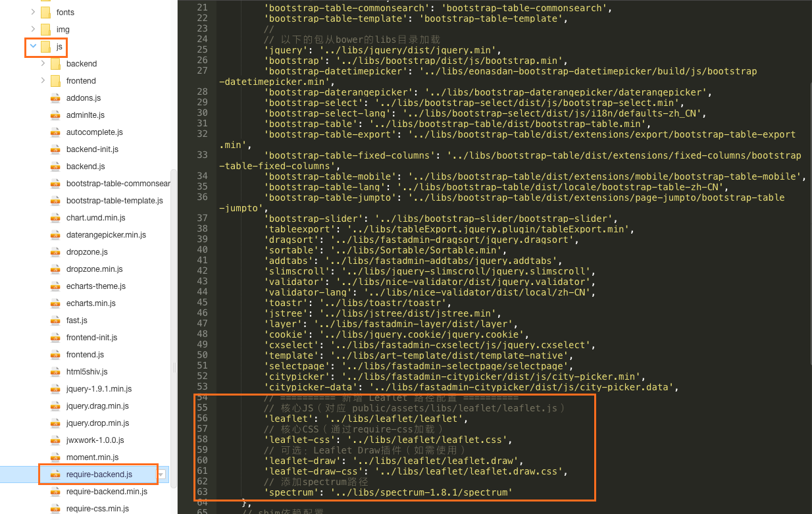Click line number 56 in gutter
812x514 pixels.
coord(202,419)
